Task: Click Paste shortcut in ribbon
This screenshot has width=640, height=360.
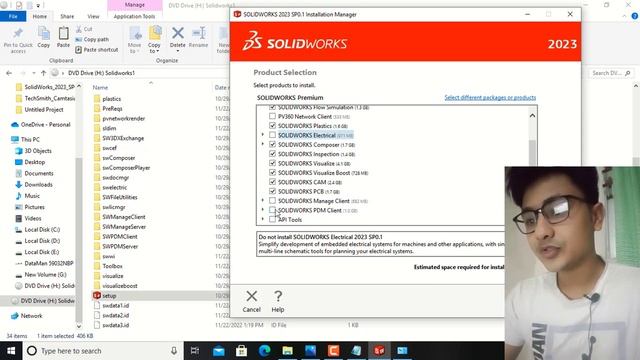Action: (97, 50)
